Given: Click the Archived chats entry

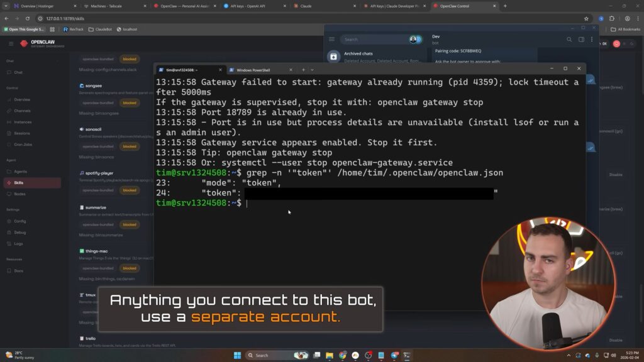Looking at the screenshot, I should [x=358, y=53].
